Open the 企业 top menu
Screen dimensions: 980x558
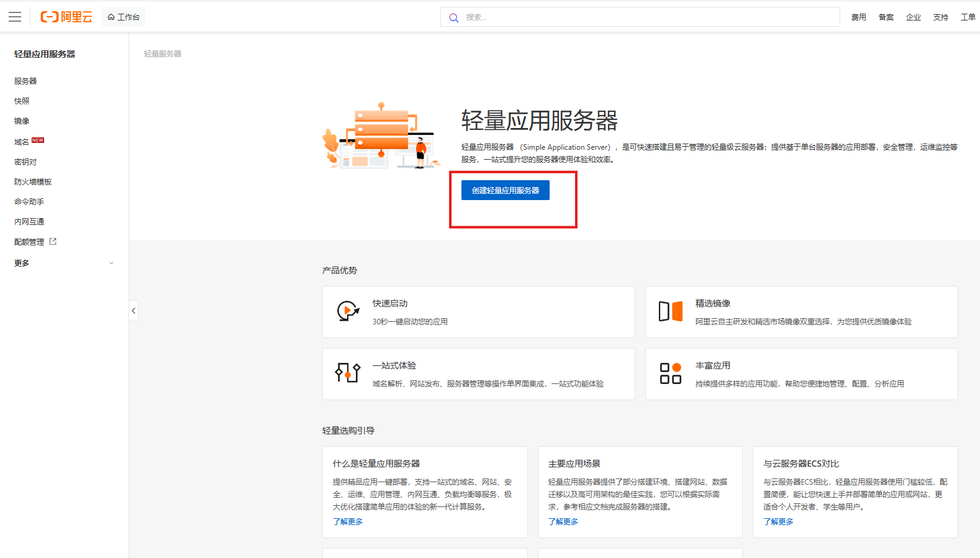914,17
